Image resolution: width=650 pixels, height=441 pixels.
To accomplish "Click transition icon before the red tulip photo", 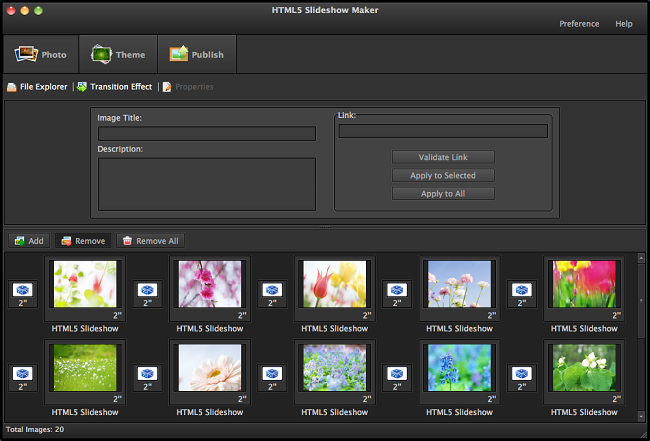I will pyautogui.click(x=272, y=290).
